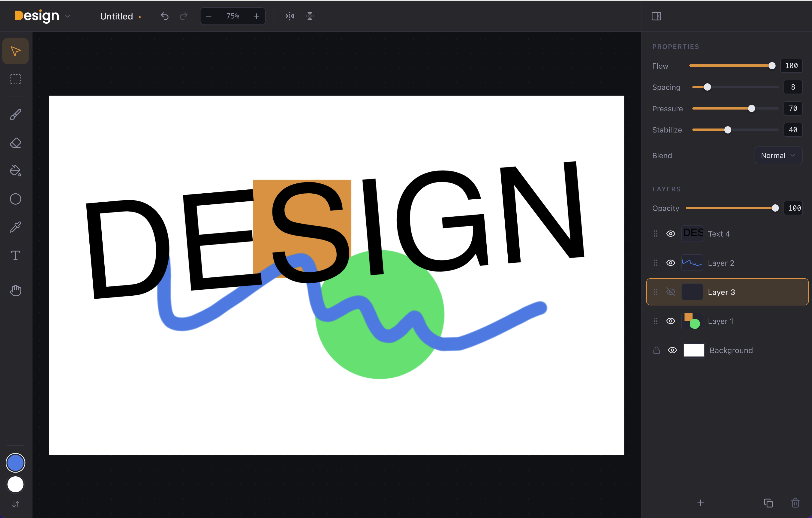Select the Text 4 layer row
The width and height of the screenshot is (812, 518).
coord(727,234)
